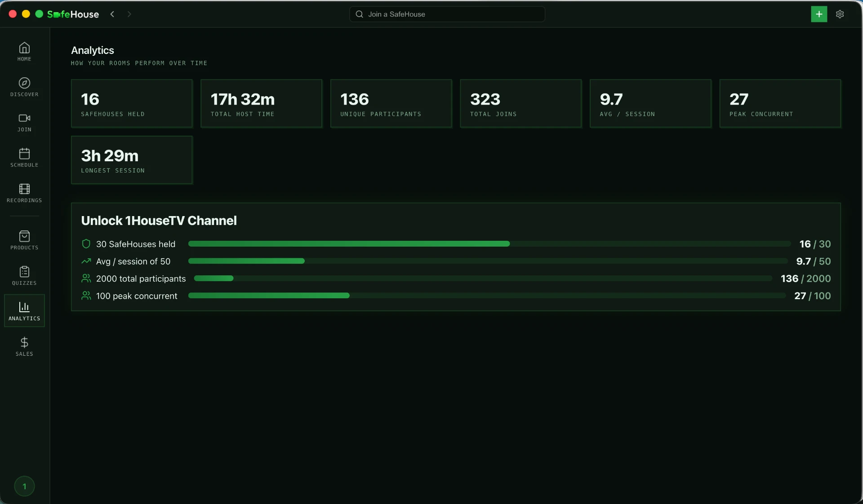Click the green plus button
Image resolution: width=863 pixels, height=504 pixels.
coord(819,14)
